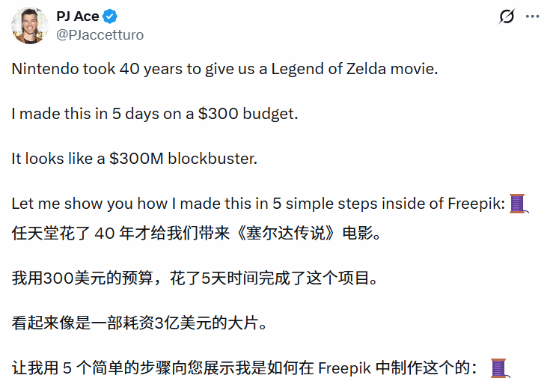This screenshot has height=381, width=550.
Task: Click the word 'Freepik' in English text
Action: tap(476, 204)
